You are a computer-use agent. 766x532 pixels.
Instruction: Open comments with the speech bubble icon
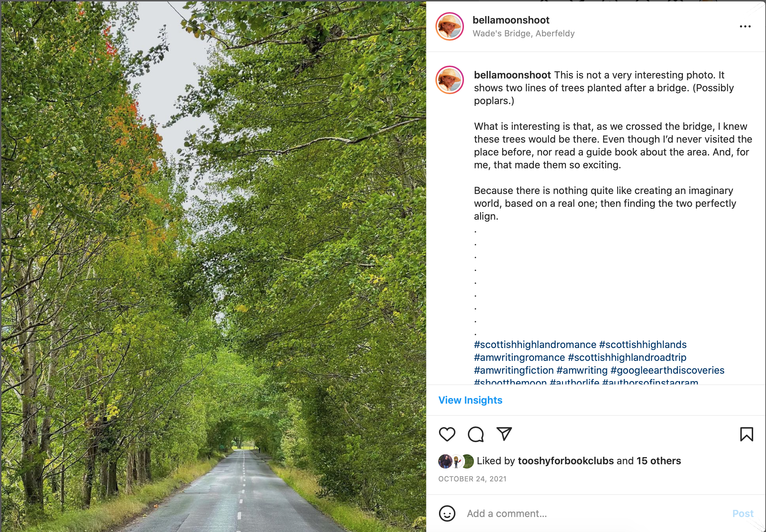click(475, 434)
